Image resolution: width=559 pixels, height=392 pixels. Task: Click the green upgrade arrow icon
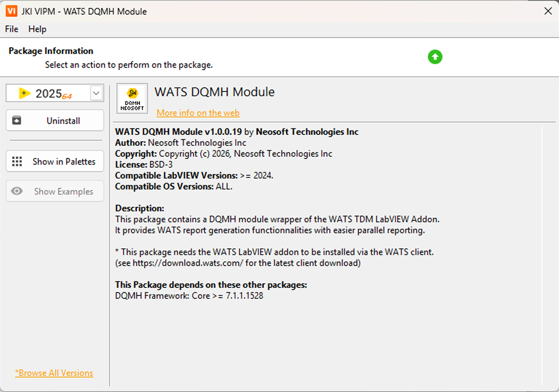(x=435, y=57)
